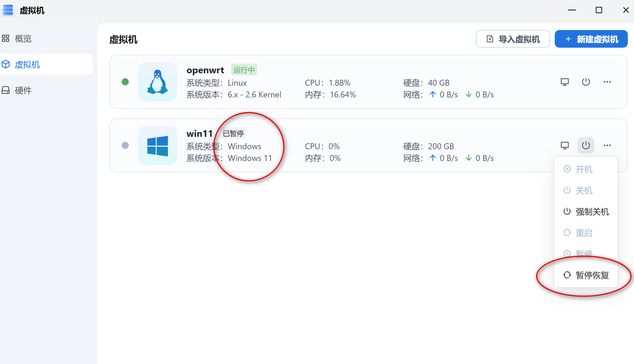Click 新建虚拟机 button
This screenshot has width=634, height=364.
pos(591,39)
